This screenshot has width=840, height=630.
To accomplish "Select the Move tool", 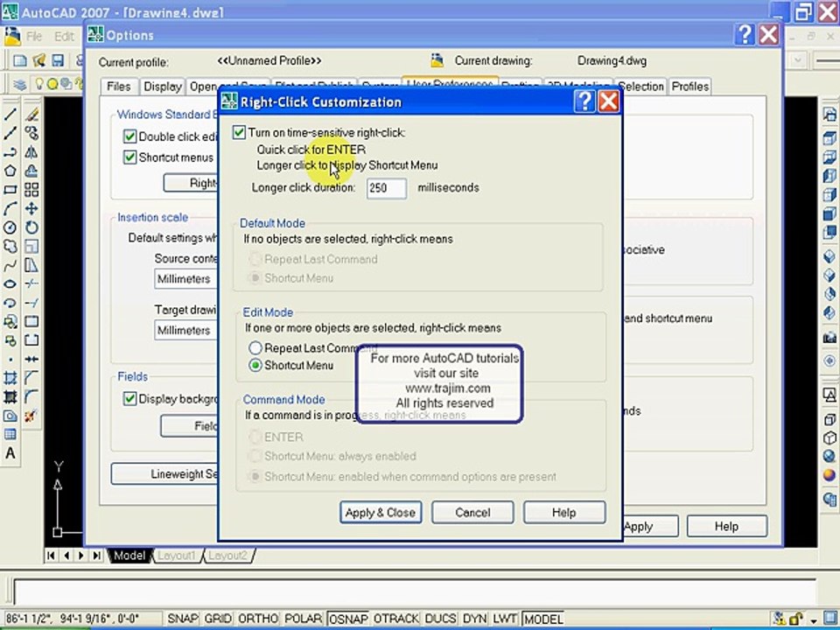I will coord(31,208).
